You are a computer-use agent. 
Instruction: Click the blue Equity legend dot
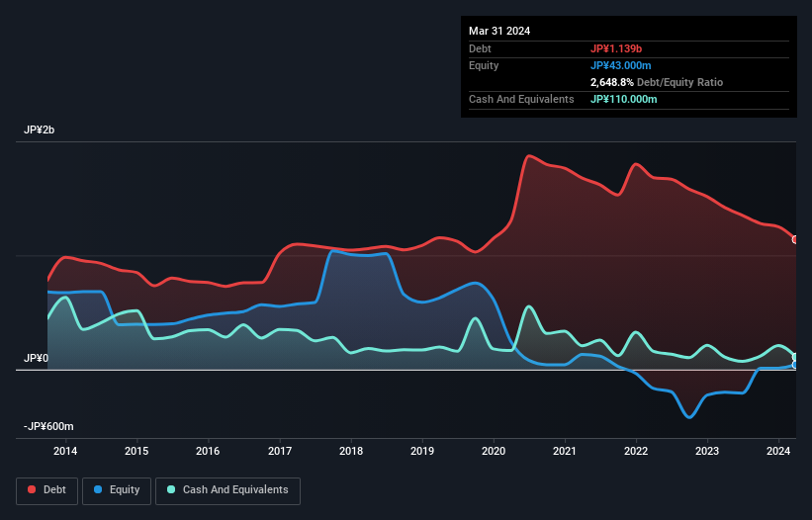click(98, 489)
